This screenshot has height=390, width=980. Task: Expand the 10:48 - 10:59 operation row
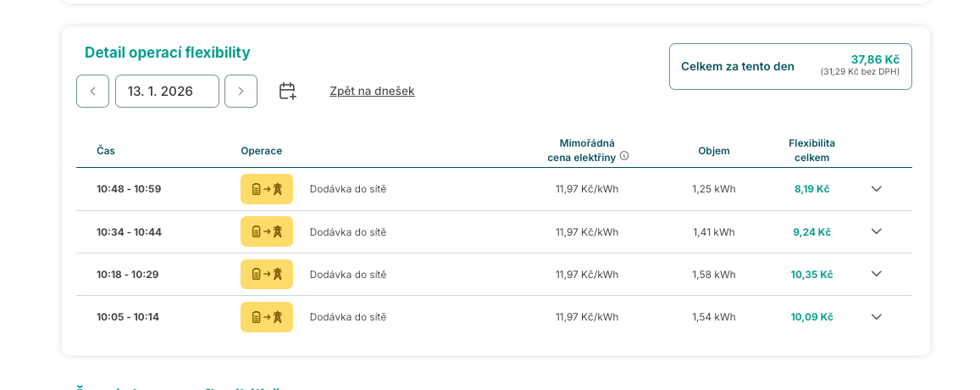(877, 189)
